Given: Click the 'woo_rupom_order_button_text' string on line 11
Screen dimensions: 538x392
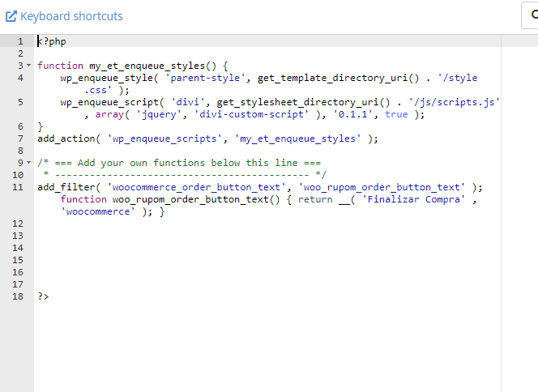Looking at the screenshot, I should click(382, 187).
